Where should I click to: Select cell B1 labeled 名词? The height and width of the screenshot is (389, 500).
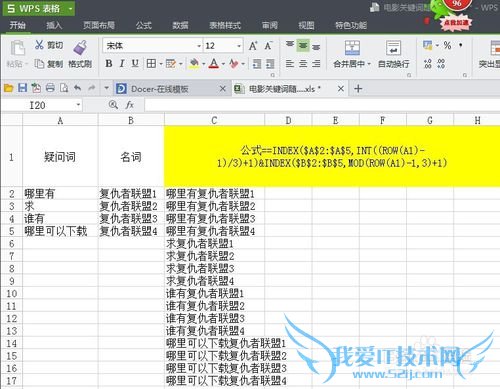(x=131, y=156)
